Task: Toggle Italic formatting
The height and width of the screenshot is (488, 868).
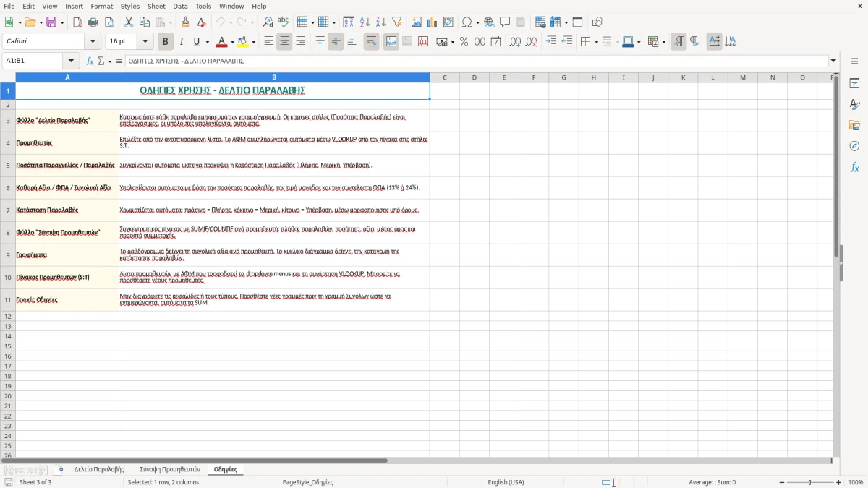Action: point(182,42)
